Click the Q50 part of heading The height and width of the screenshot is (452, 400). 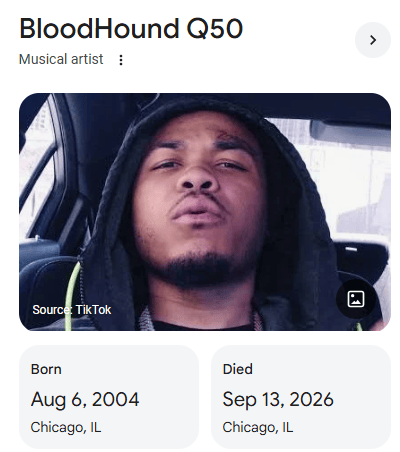[215, 29]
